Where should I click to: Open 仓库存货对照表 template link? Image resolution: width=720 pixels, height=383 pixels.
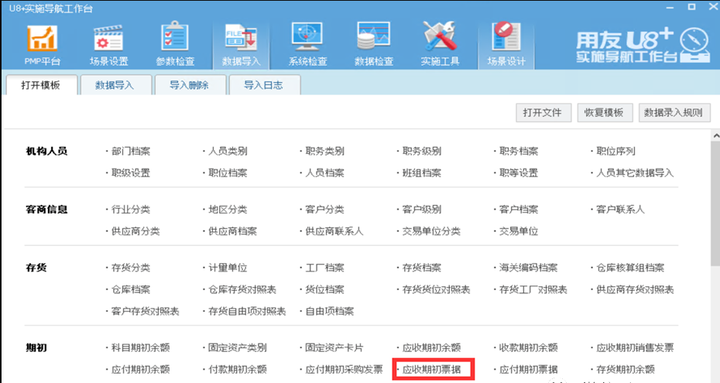pyautogui.click(x=242, y=289)
